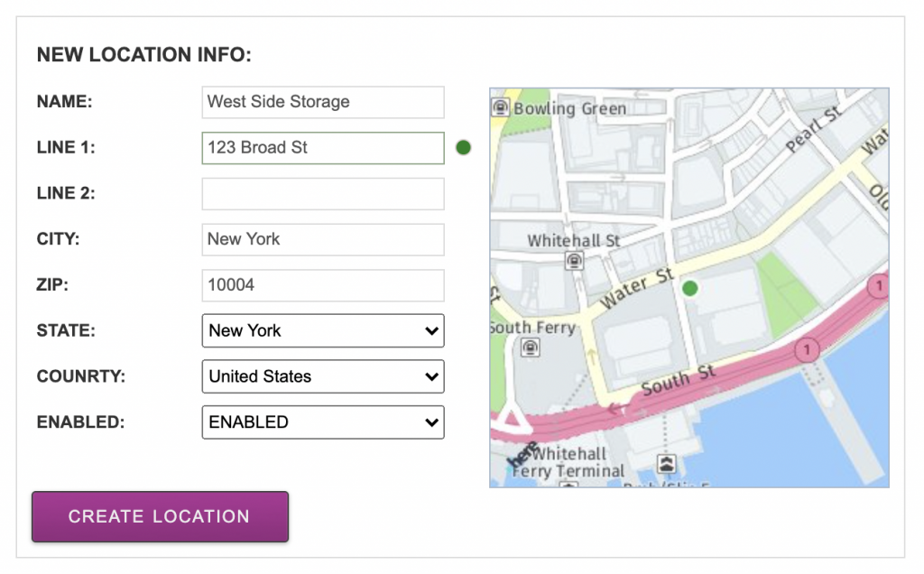Click the route 1 shield near South St
This screenshot has width=924, height=574.
(808, 349)
